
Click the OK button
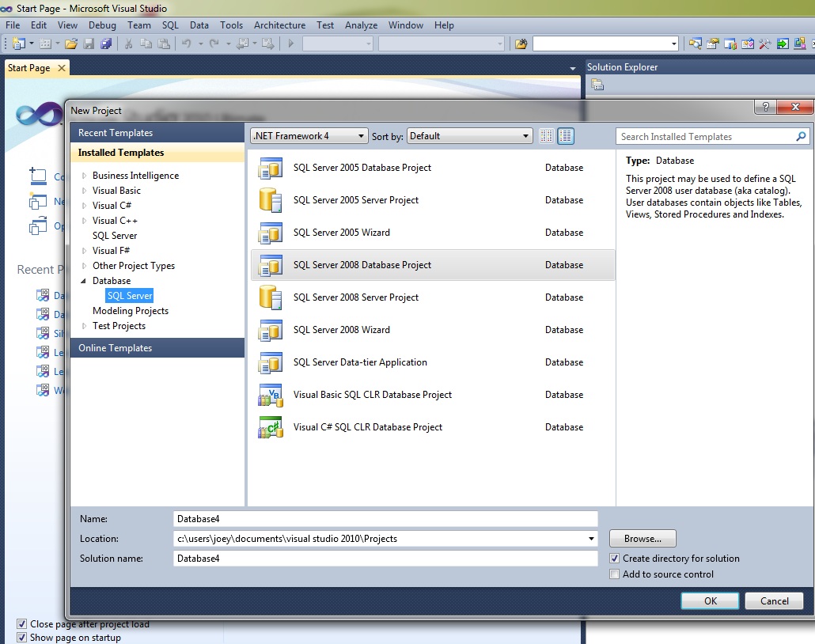710,600
